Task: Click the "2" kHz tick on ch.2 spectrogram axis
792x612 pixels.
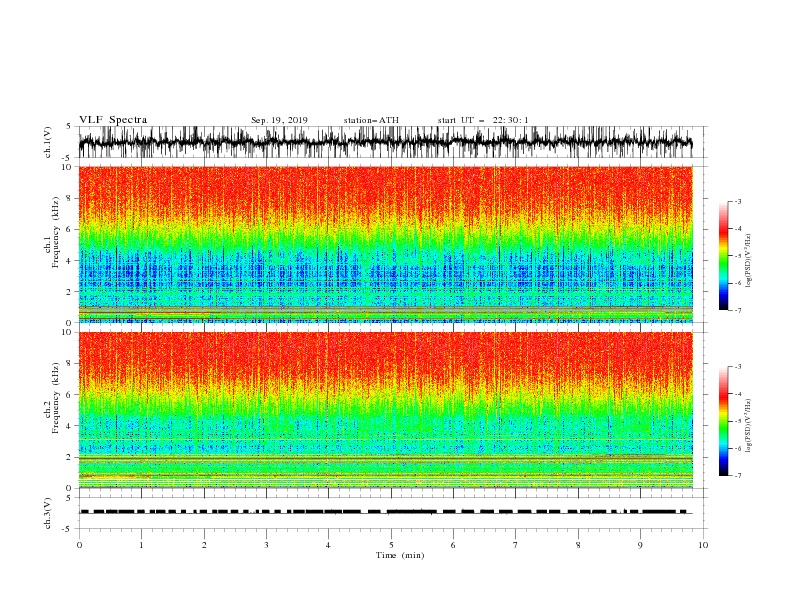Action: tap(70, 457)
